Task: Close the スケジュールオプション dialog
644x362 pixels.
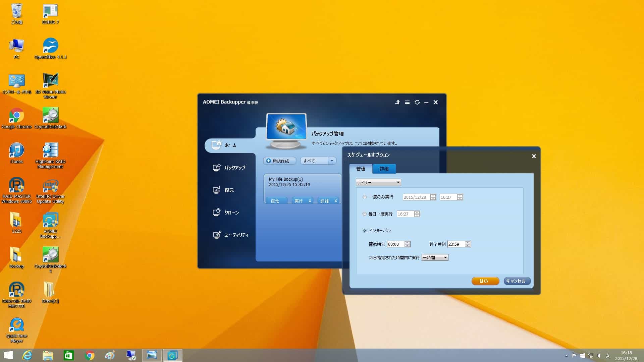Action: 534,156
